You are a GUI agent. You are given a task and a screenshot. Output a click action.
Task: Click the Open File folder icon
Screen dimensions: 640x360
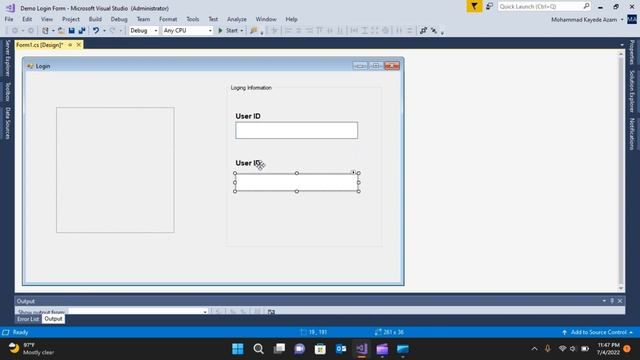(x=61, y=31)
